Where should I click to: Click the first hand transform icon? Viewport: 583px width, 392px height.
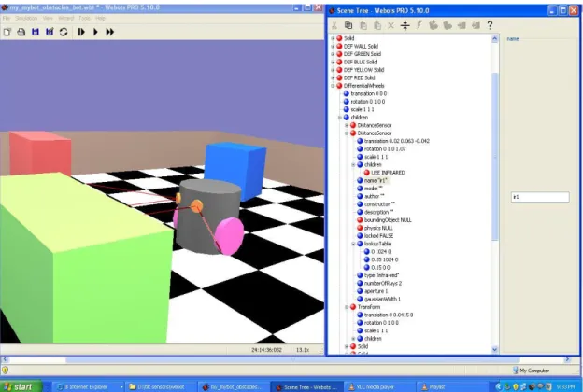tap(434, 25)
